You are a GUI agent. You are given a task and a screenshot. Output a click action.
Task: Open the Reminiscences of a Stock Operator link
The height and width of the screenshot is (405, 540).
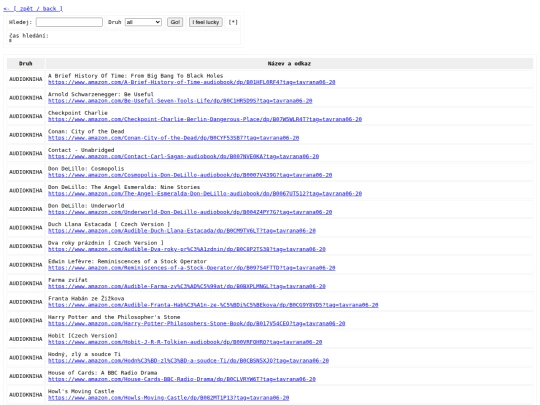pos(191,268)
